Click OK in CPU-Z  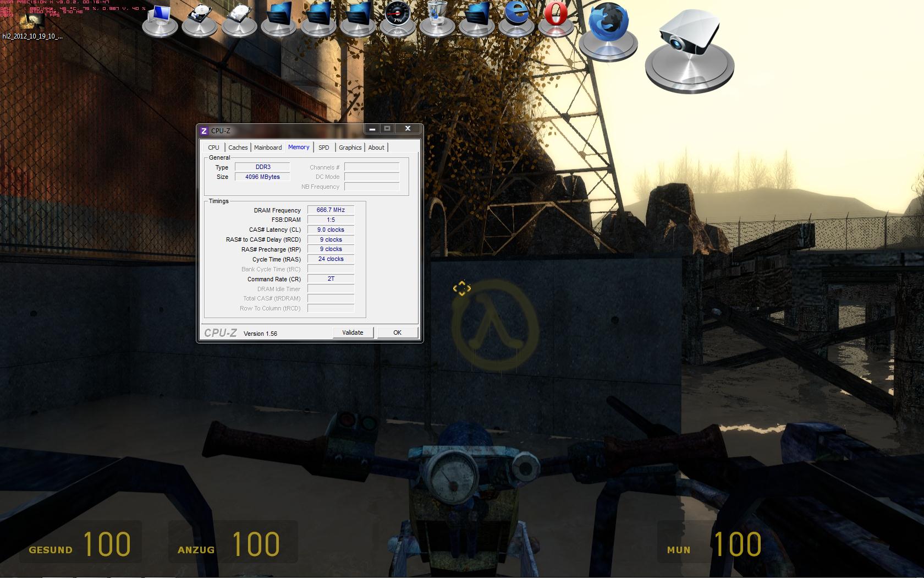click(397, 332)
